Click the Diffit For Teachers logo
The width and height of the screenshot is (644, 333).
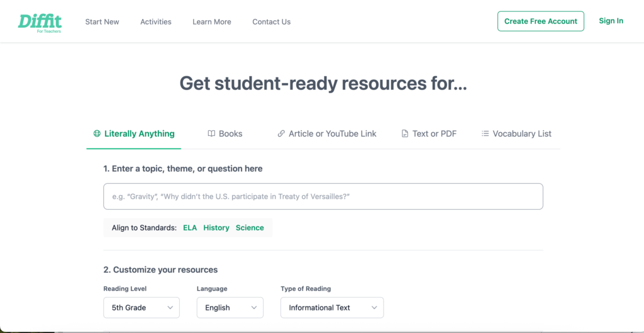coord(40,23)
